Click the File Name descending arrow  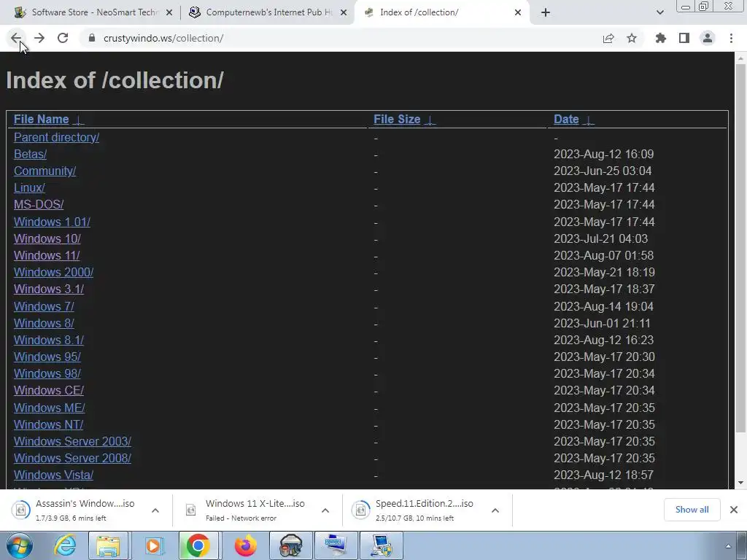coord(79,120)
